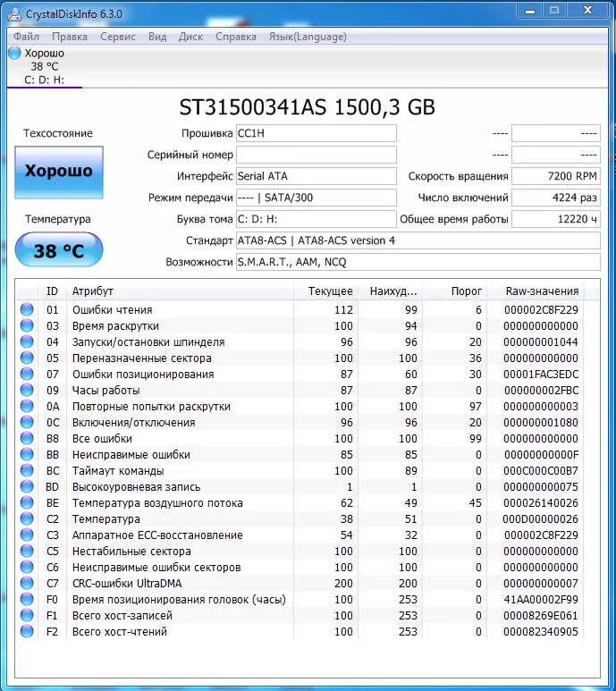Click the blue status orb for Ошибки чтения

tap(27, 310)
